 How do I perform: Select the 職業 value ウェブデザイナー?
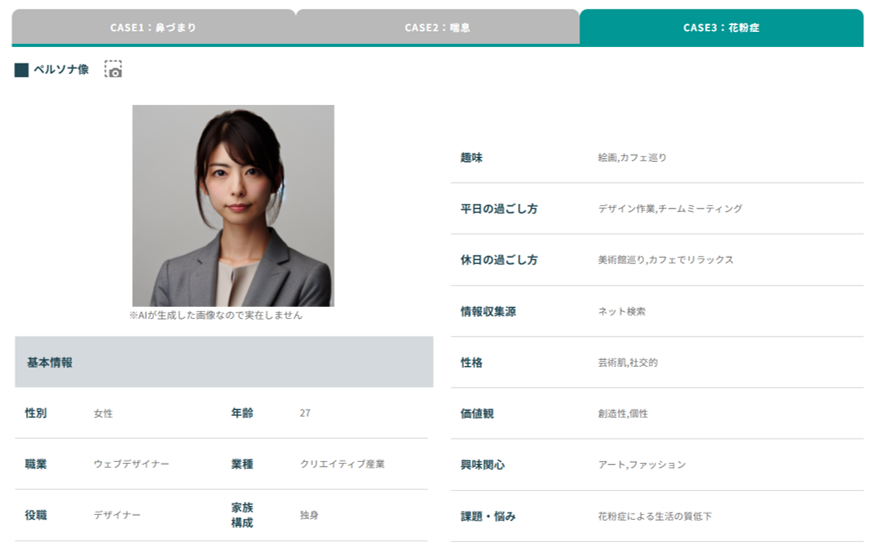131,464
